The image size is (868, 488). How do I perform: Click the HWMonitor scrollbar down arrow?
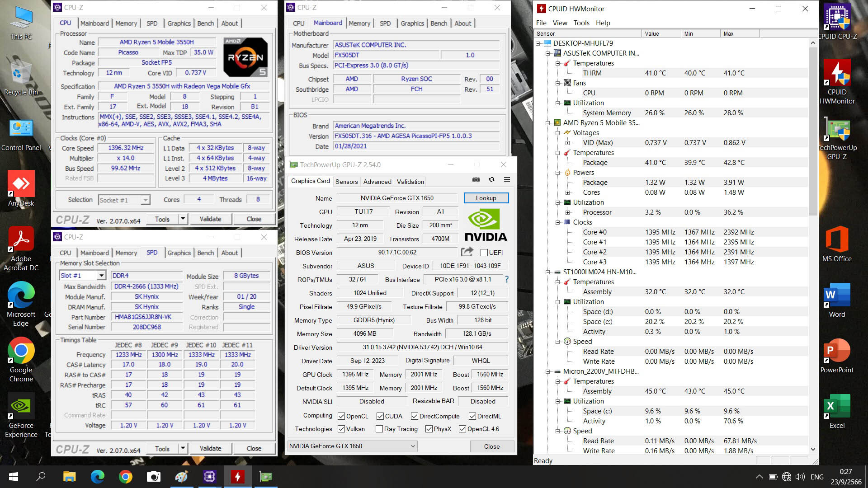(813, 450)
